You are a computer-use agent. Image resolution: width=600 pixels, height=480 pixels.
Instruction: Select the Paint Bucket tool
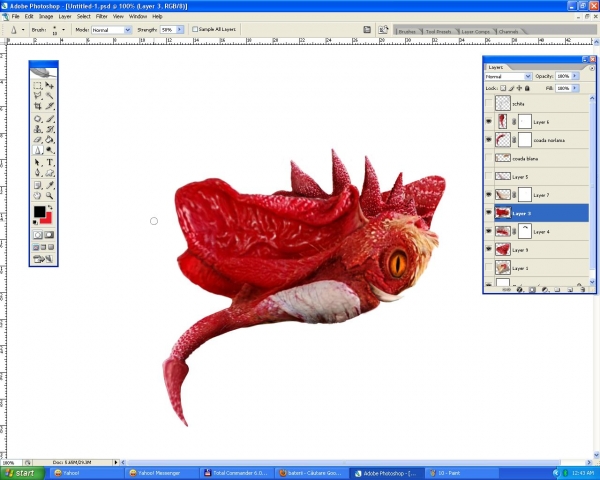point(49,139)
